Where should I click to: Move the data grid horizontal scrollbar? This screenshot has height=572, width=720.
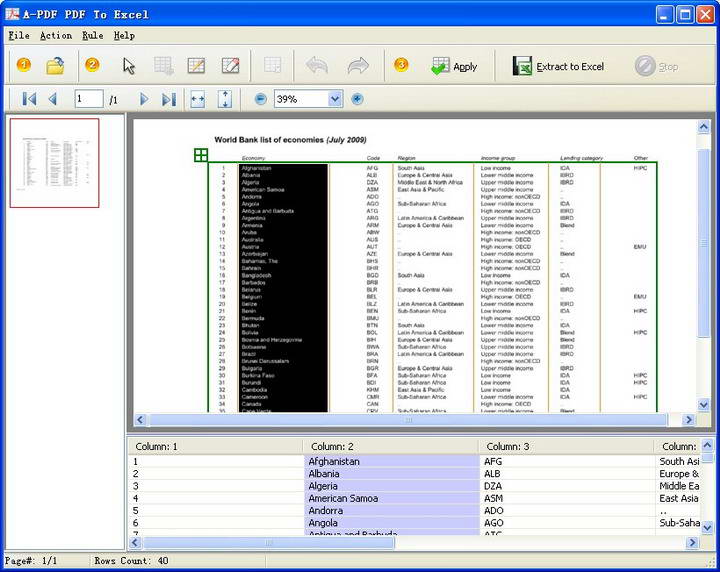(269, 543)
